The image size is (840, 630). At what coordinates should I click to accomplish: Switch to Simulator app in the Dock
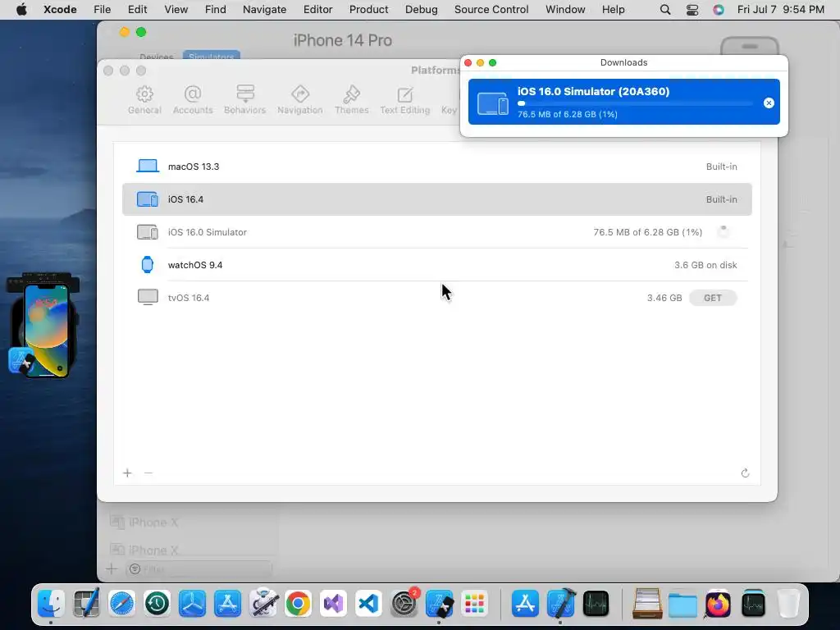pyautogui.click(x=440, y=604)
